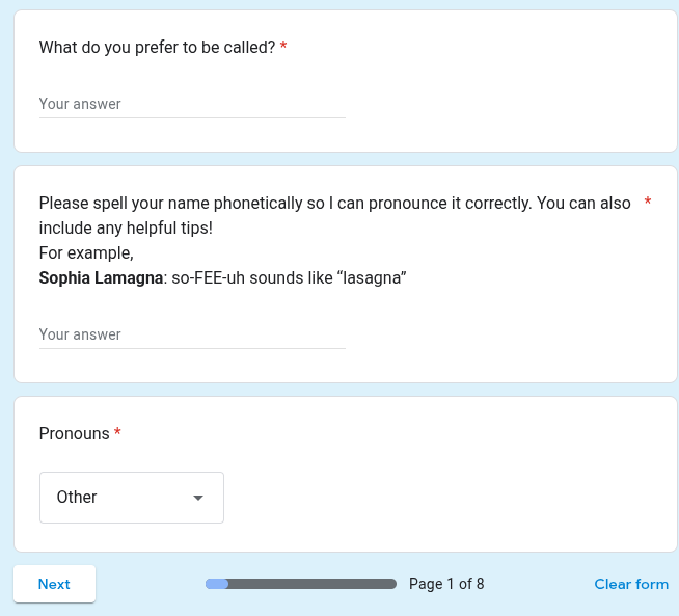679x616 pixels.
Task: Click the dropdown arrow beside "Other"
Action: [198, 497]
